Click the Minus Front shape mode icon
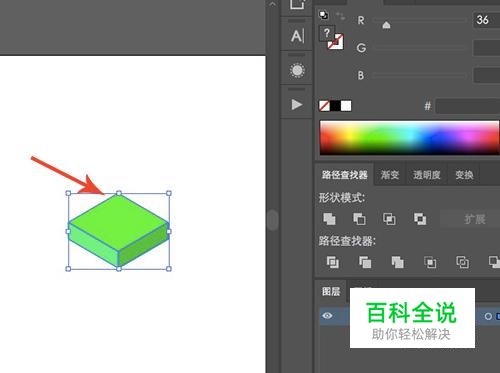This screenshot has width=500, height=373. tap(359, 219)
